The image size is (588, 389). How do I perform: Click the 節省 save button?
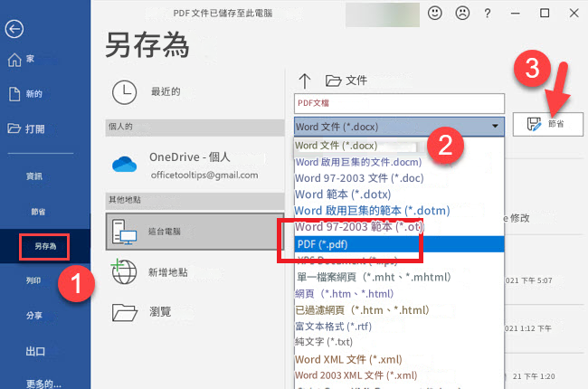(x=548, y=124)
